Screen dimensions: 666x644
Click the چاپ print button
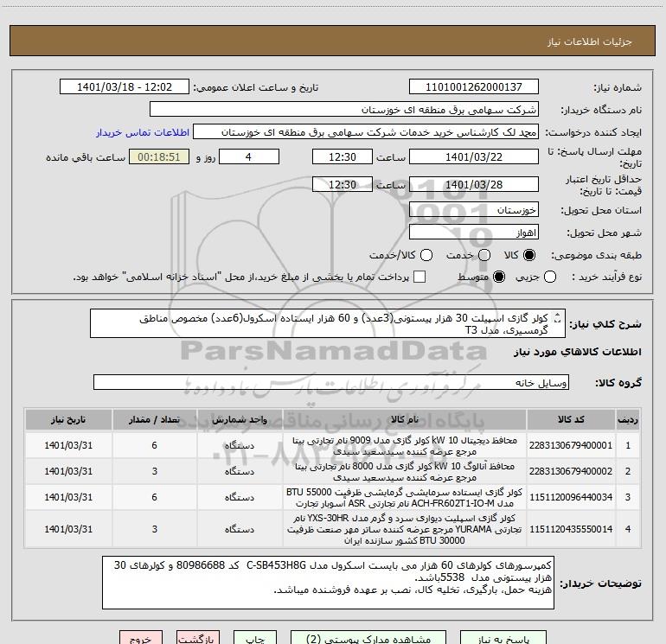[x=253, y=640]
